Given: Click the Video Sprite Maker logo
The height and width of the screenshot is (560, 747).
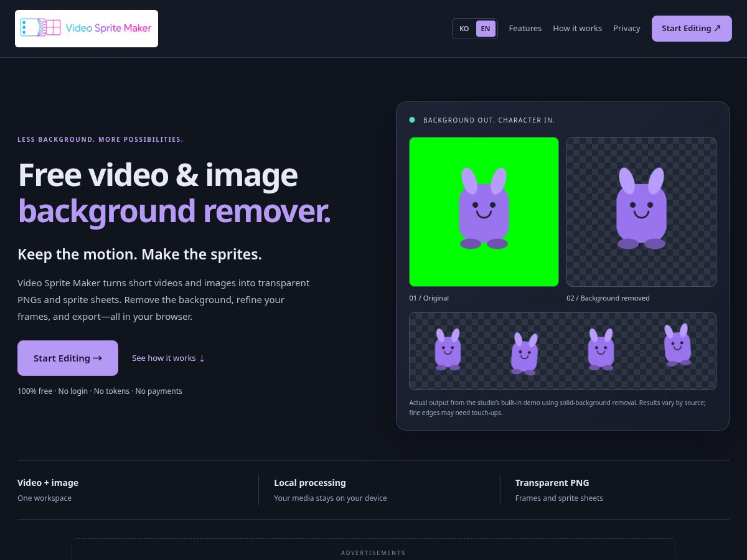Looking at the screenshot, I should [87, 29].
